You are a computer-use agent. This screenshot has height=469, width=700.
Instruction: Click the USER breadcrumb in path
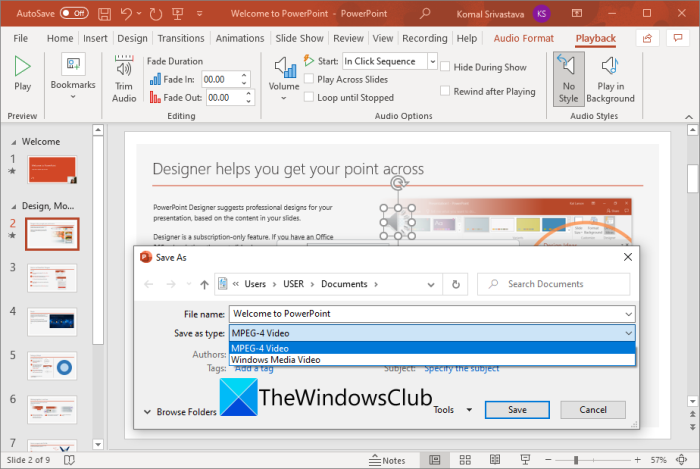[x=293, y=284]
